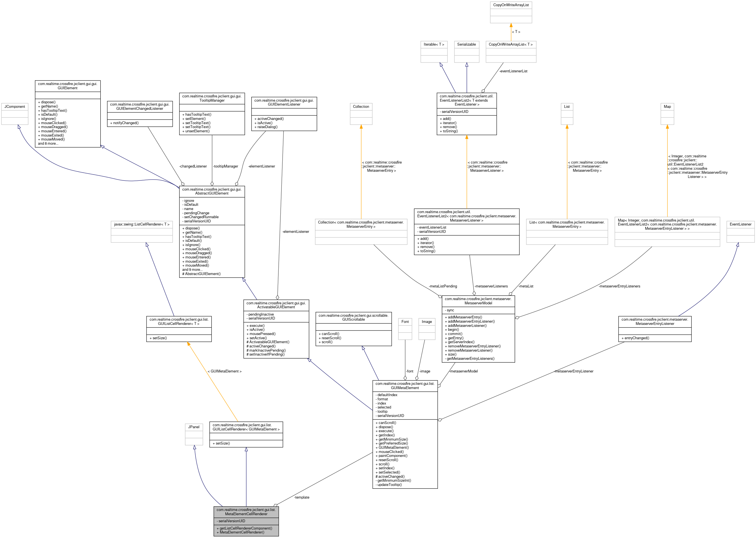Click the '-changedListener' edge label
Screen dimensions: 756x538
pos(193,166)
